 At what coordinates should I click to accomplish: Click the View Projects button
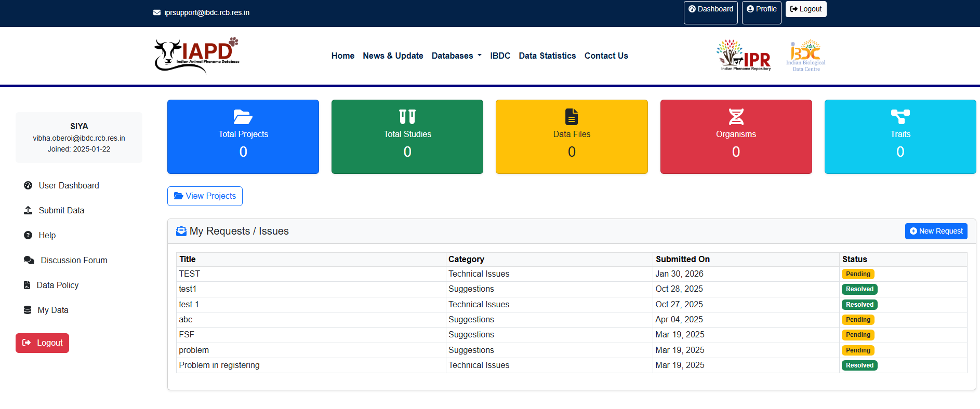click(205, 196)
